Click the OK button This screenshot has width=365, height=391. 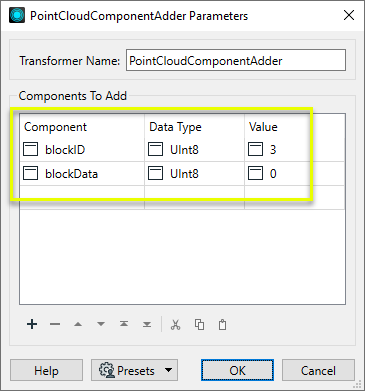click(237, 370)
